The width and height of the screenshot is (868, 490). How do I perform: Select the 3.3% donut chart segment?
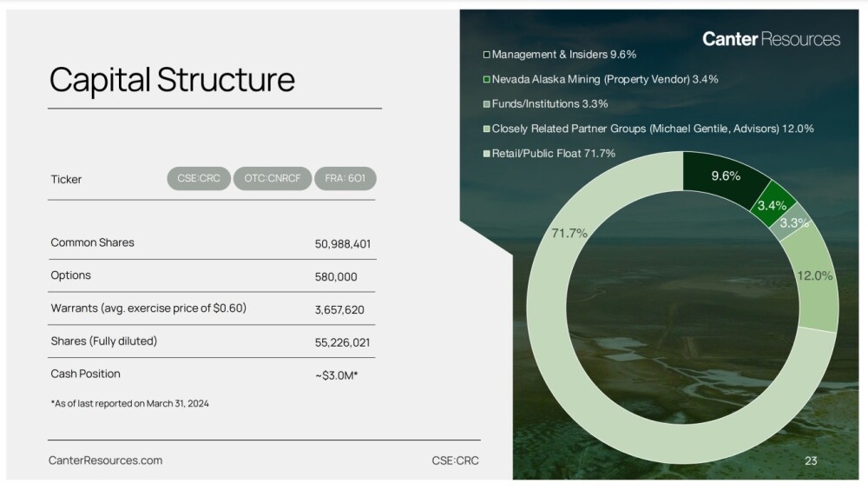(x=792, y=223)
